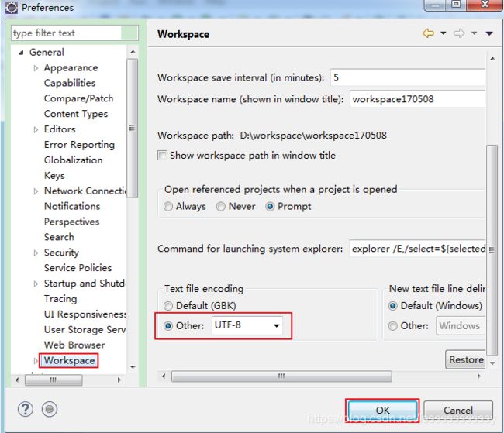504x433 pixels.
Task: Select Perspectives in the tree
Action: [x=71, y=222]
